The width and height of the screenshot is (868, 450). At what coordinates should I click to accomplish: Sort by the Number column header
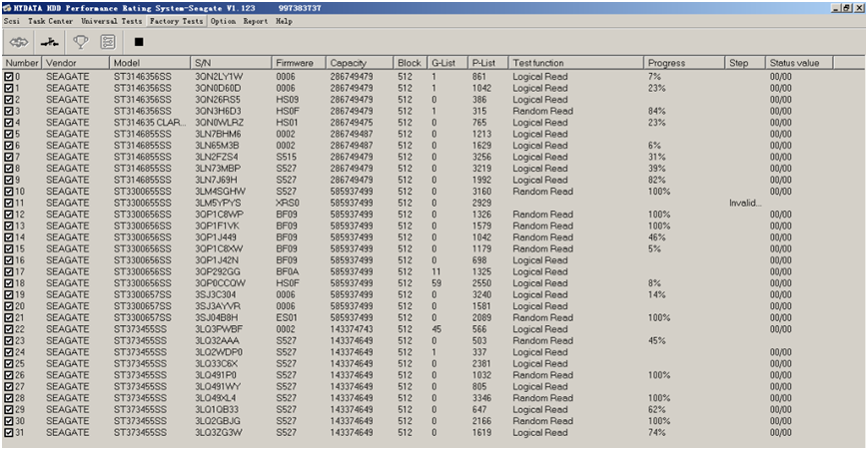tap(22, 63)
